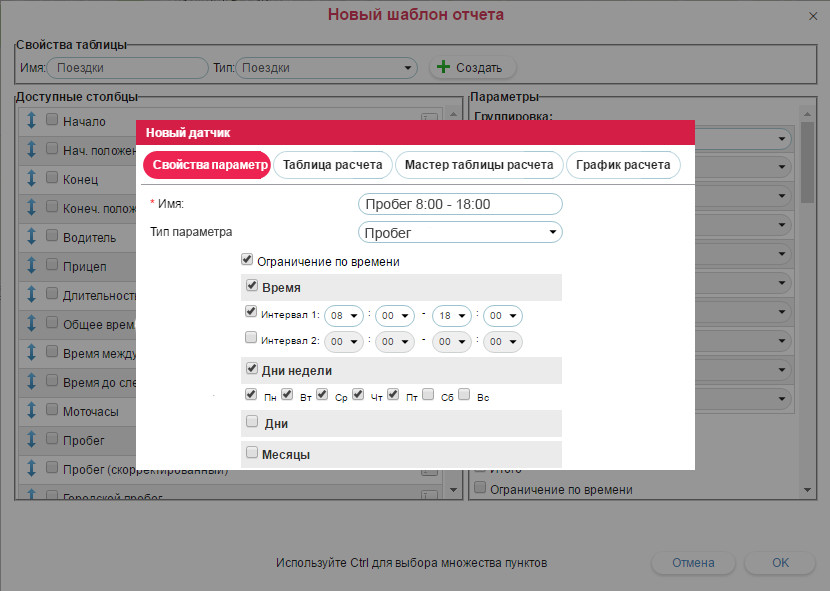
Task: Click the Отмена button
Action: 693,563
